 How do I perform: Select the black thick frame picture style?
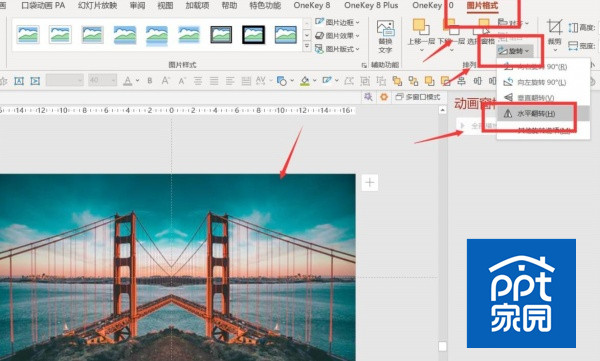click(x=253, y=34)
